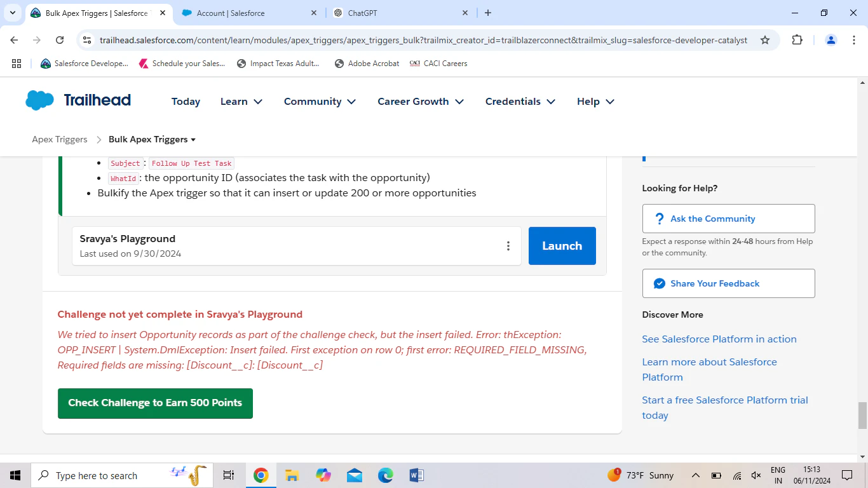Click the Share Your Feedback button
This screenshot has width=868, height=488.
tap(728, 283)
